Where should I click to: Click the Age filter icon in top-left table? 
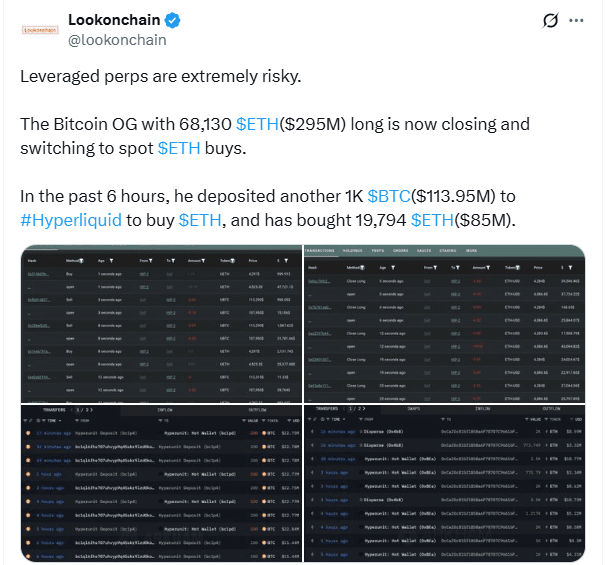pyautogui.click(x=111, y=261)
